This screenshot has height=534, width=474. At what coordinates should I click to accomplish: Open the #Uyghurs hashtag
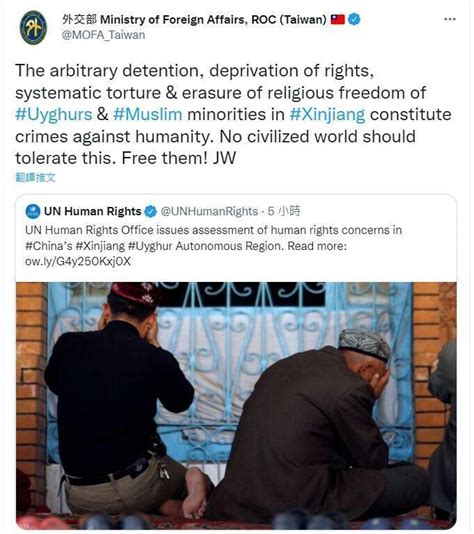click(54, 114)
